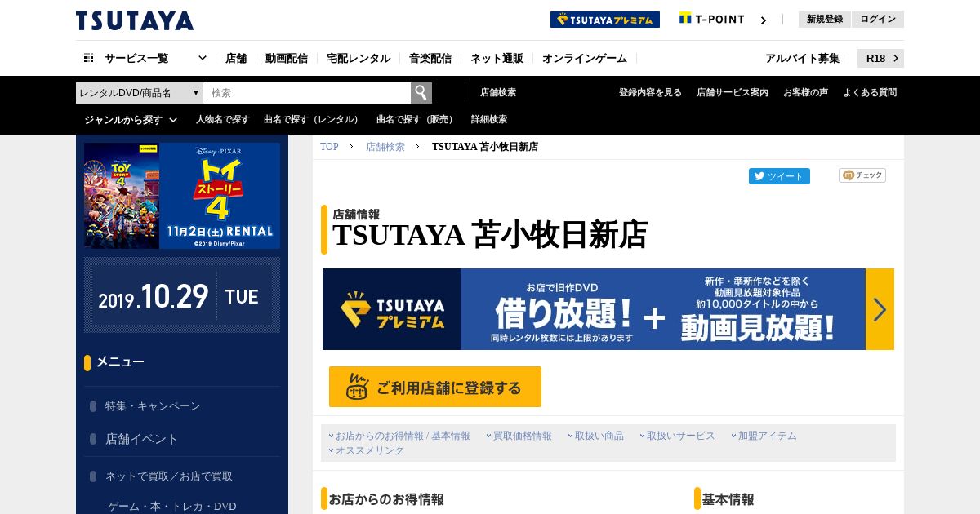Open 詳細検索 link
This screenshot has height=514, width=980.
pos(489,120)
